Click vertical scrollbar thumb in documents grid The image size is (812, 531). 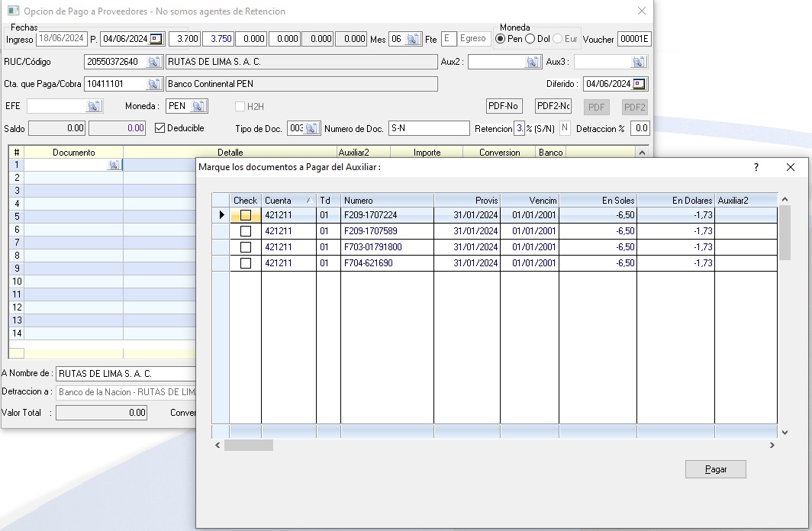[785, 233]
